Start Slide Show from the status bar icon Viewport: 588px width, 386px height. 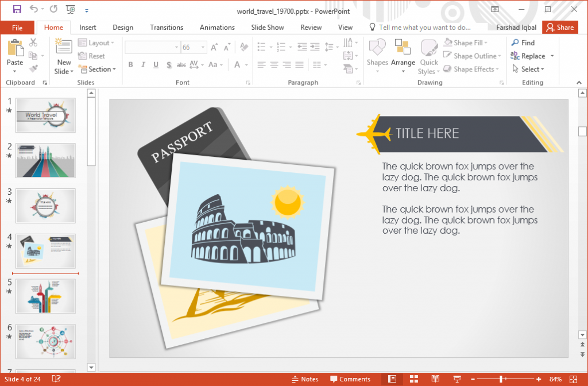457,379
